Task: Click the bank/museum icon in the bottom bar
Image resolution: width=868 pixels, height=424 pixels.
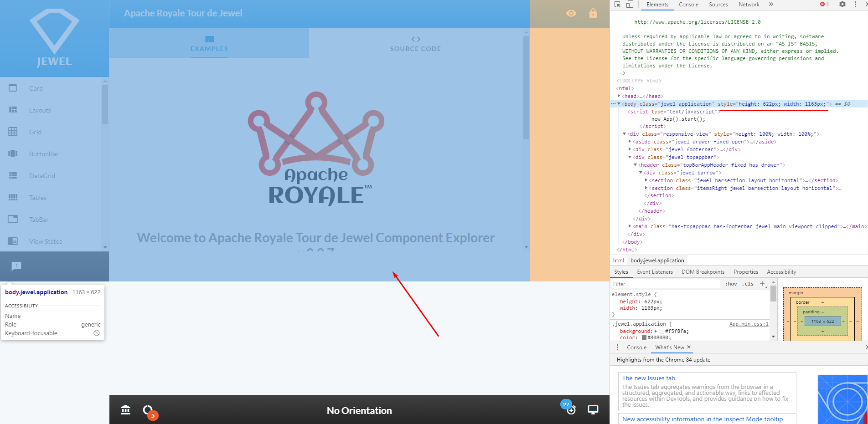Action: [x=125, y=410]
